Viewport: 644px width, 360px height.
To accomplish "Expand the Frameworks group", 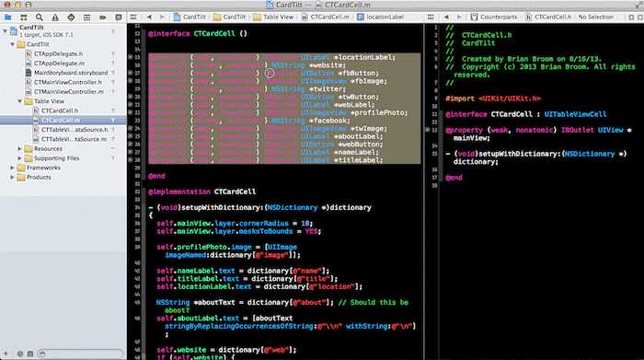I will [12, 168].
